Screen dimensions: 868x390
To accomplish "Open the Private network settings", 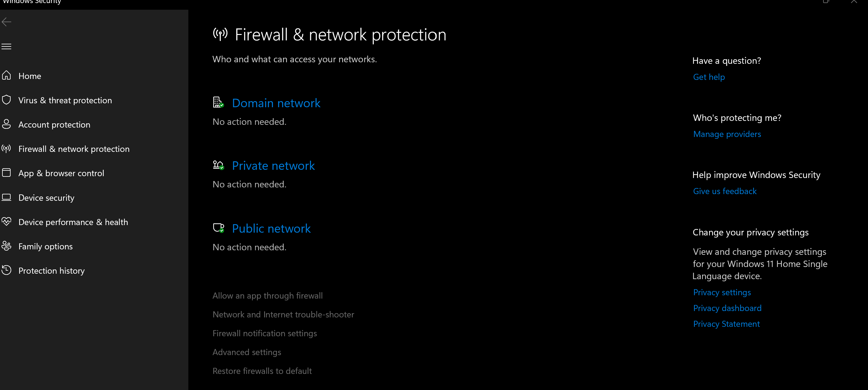I will click(273, 165).
